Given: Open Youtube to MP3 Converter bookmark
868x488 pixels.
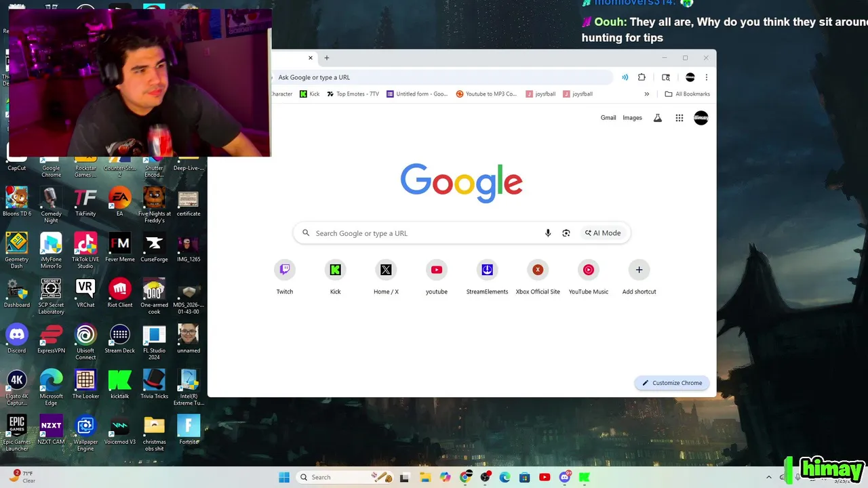Looking at the screenshot, I should pyautogui.click(x=486, y=94).
